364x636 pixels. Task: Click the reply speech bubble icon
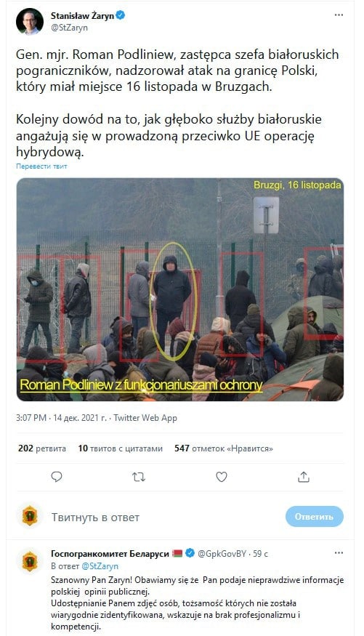[x=57, y=477]
